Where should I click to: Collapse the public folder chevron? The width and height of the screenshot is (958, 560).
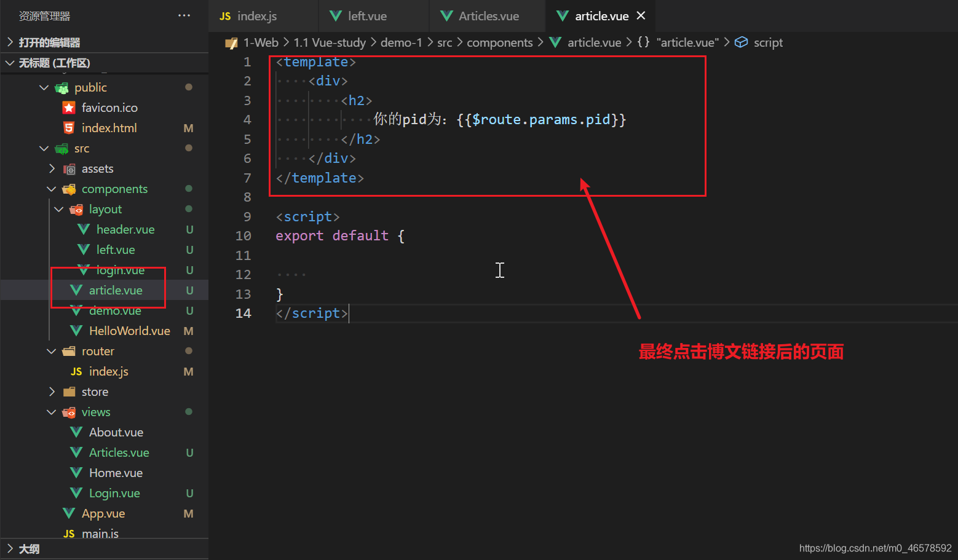[44, 87]
